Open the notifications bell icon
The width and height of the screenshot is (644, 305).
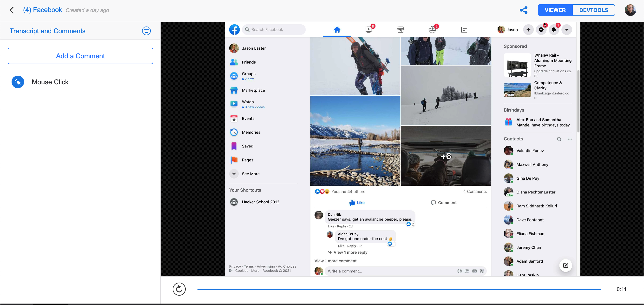(x=554, y=30)
